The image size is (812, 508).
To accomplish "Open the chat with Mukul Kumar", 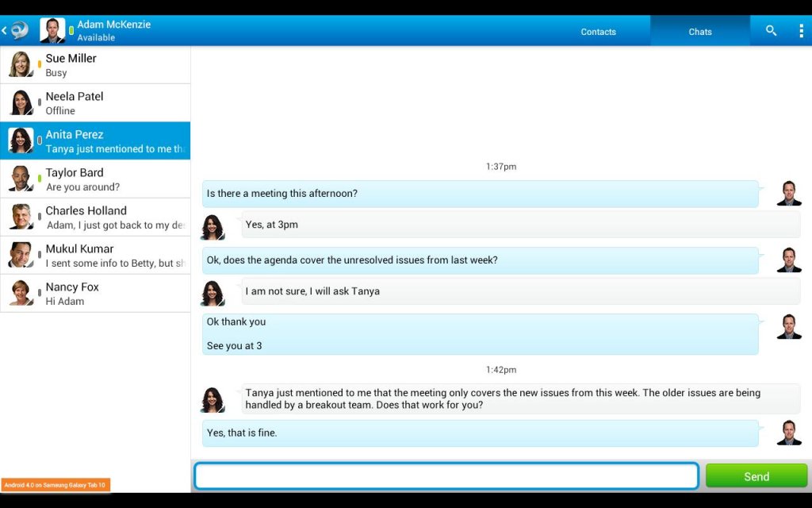I will point(95,255).
